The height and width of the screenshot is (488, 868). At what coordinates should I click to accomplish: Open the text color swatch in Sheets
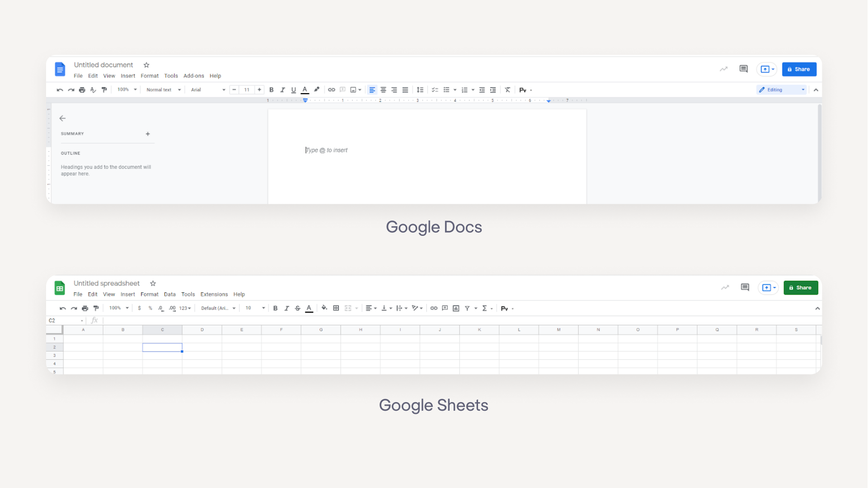click(309, 308)
